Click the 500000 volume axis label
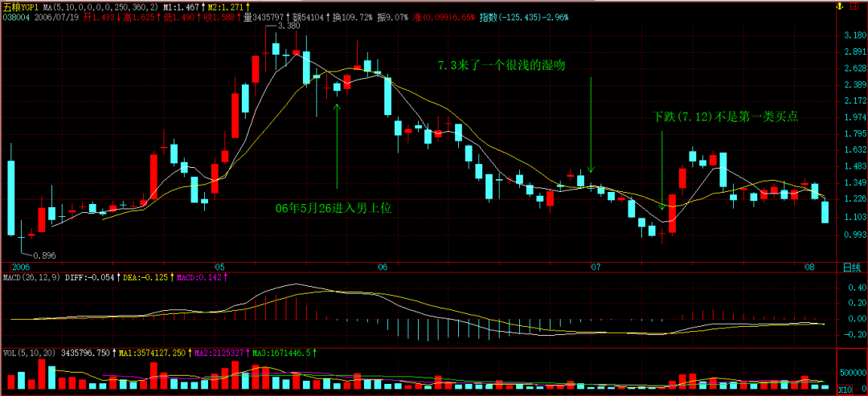This screenshot has width=868, height=396. (x=853, y=374)
